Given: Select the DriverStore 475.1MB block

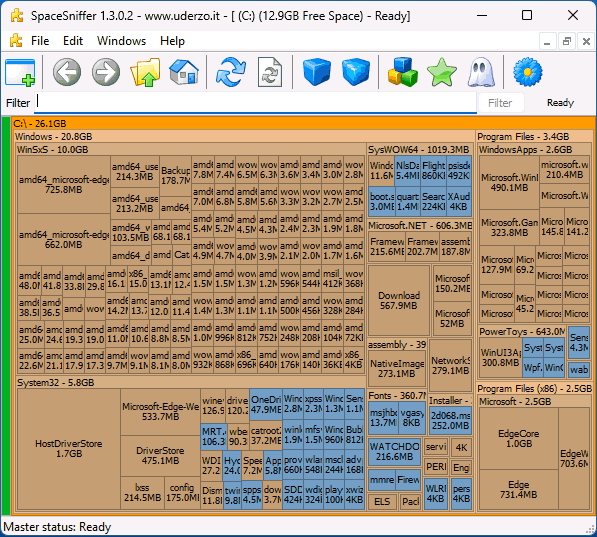Looking at the screenshot, I should point(160,455).
